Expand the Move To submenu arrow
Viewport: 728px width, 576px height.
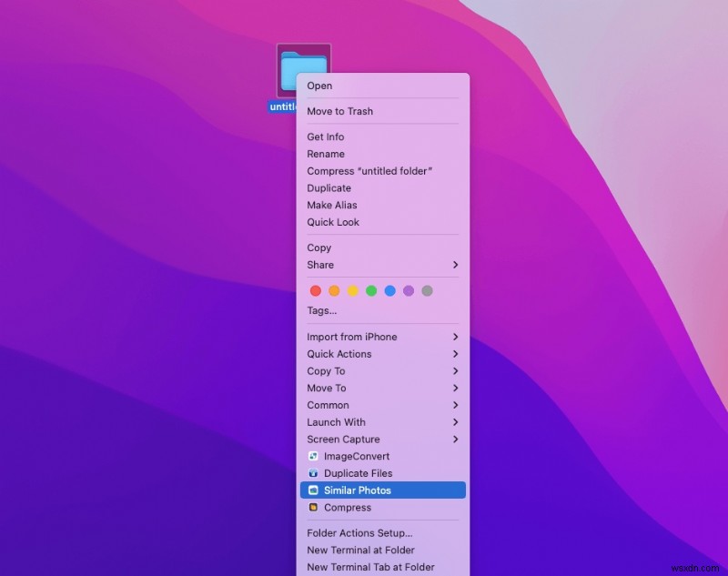coord(456,388)
